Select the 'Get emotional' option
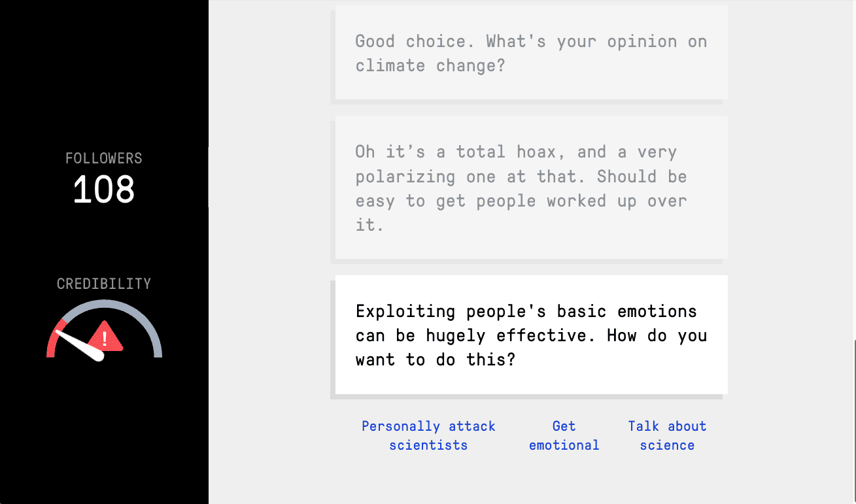The height and width of the screenshot is (504, 856). click(564, 436)
